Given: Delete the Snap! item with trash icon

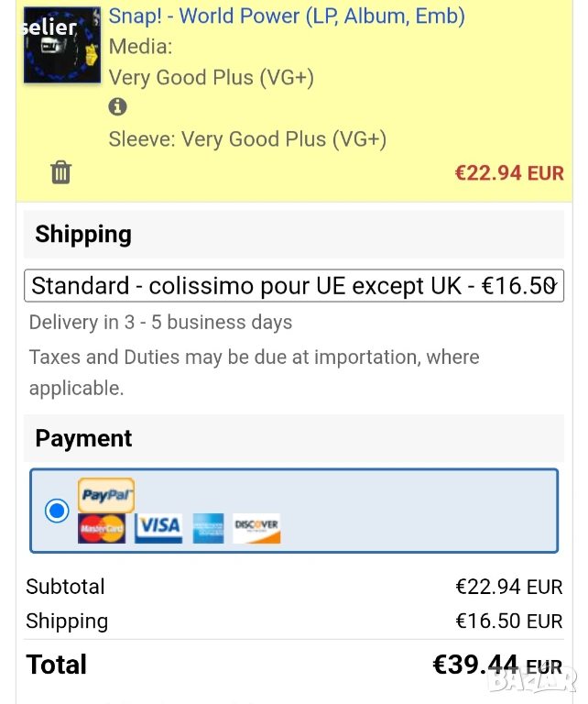Looking at the screenshot, I should [60, 171].
